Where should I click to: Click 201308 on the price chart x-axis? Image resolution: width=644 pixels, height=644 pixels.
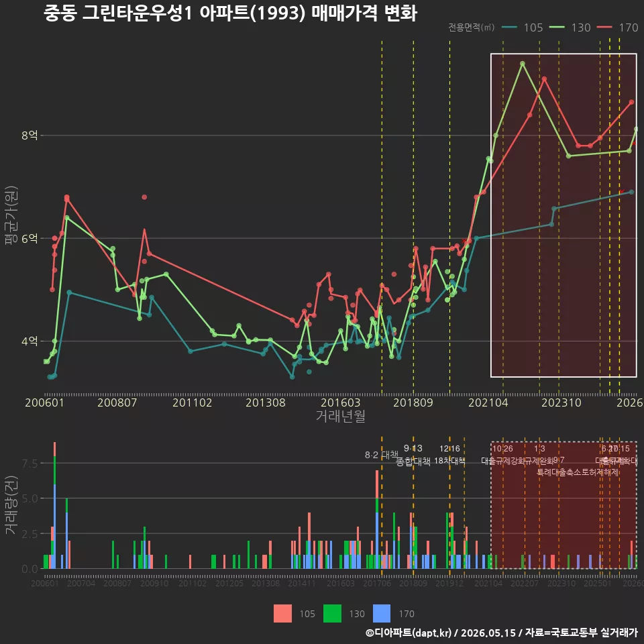coord(266,402)
